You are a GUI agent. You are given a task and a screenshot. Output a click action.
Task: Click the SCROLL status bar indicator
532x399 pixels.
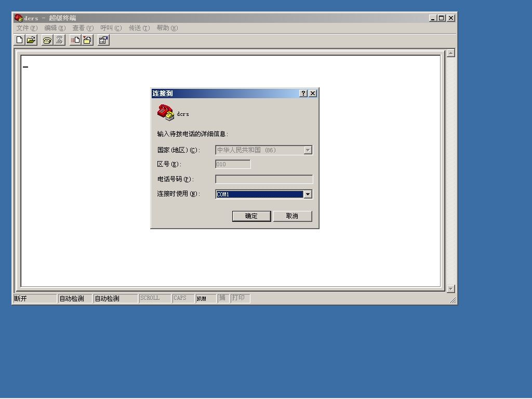tap(154, 298)
